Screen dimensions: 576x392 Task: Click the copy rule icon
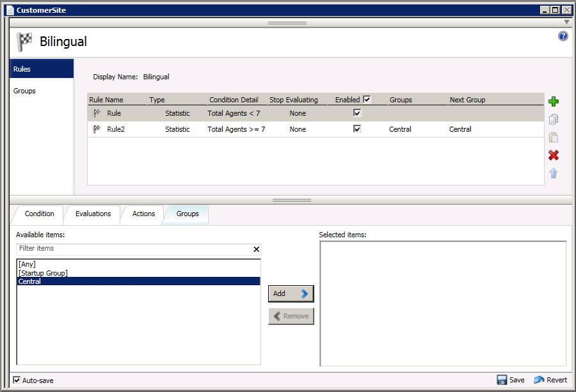click(554, 119)
